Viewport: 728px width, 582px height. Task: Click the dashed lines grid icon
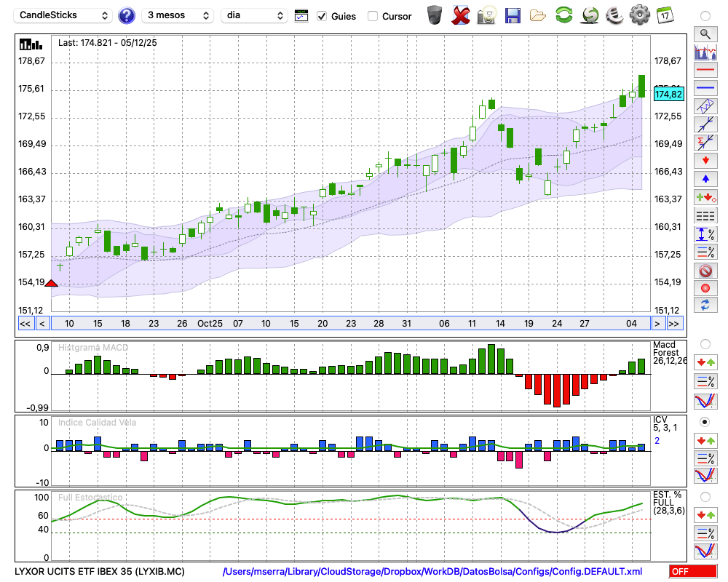(705, 215)
